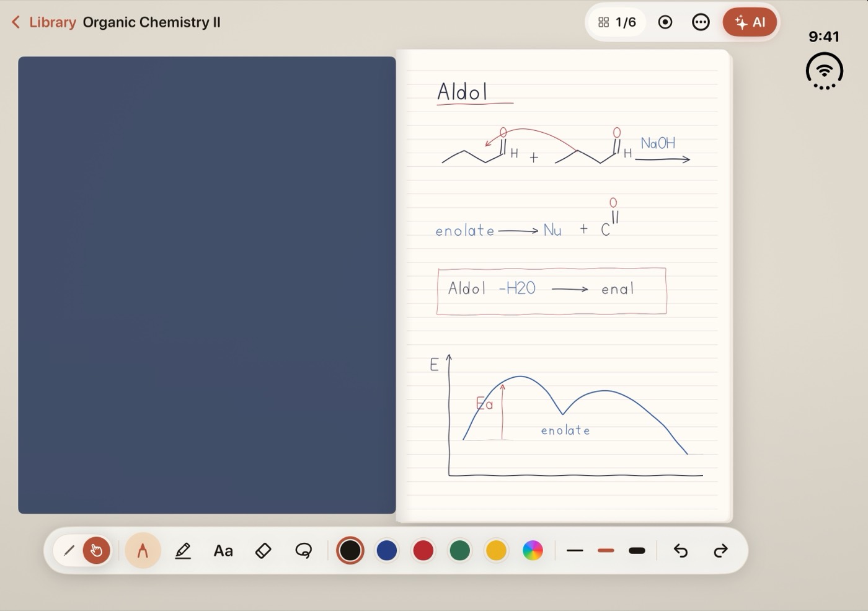Launch the AI assistant button
868x611 pixels.
pyautogui.click(x=750, y=22)
